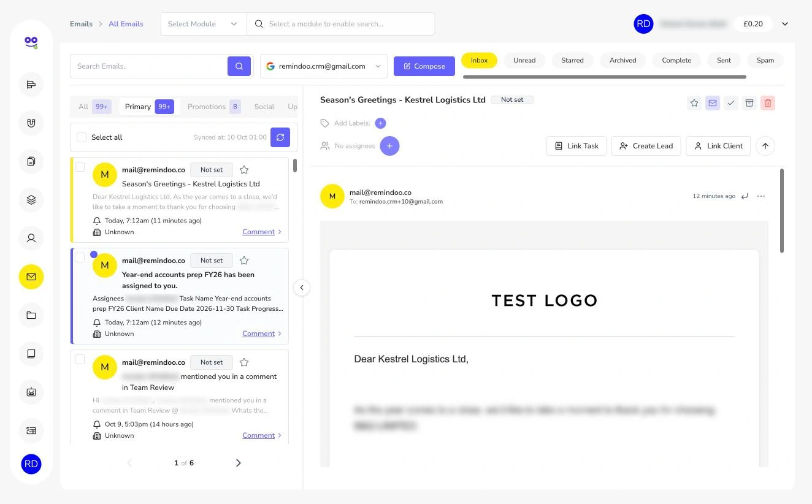Open the remindoo.crm@gmail.com account dropdown
812x504 pixels.
tap(324, 66)
